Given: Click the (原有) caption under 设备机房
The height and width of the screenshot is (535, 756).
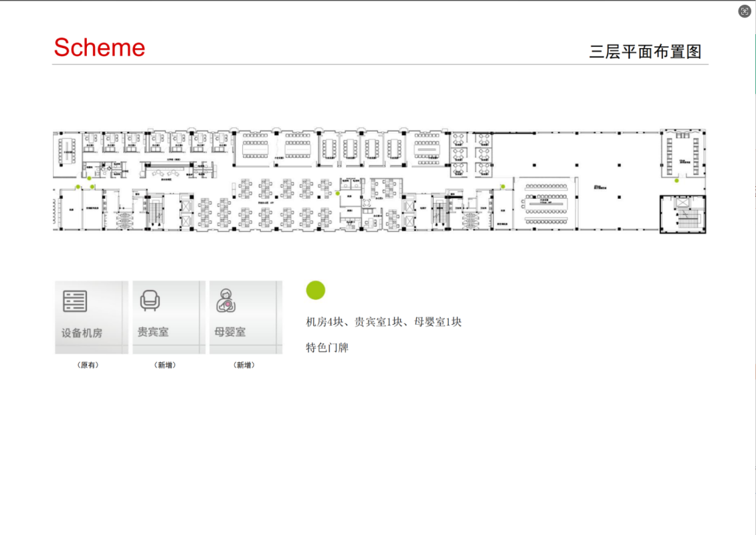Looking at the screenshot, I should pos(88,365).
